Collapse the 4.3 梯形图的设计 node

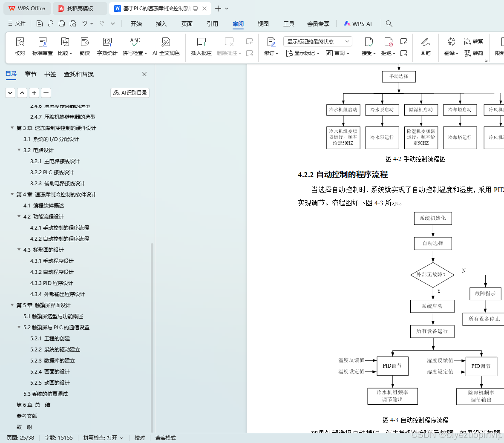19,250
